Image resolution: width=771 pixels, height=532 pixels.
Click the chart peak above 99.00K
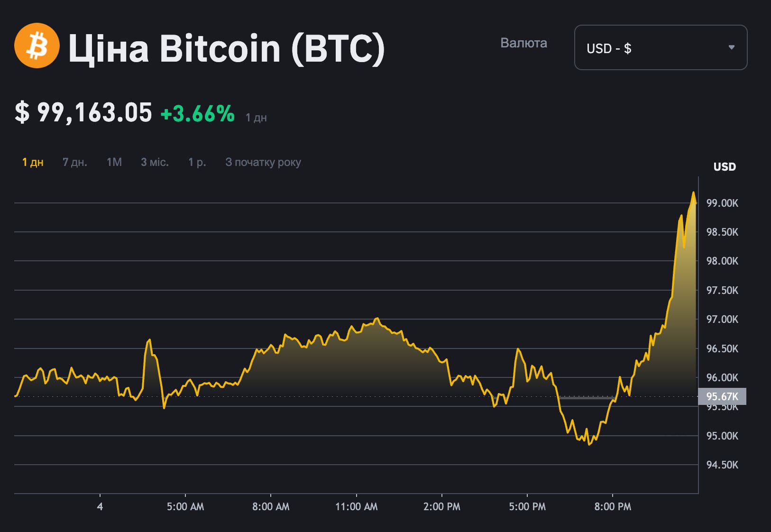(693, 193)
